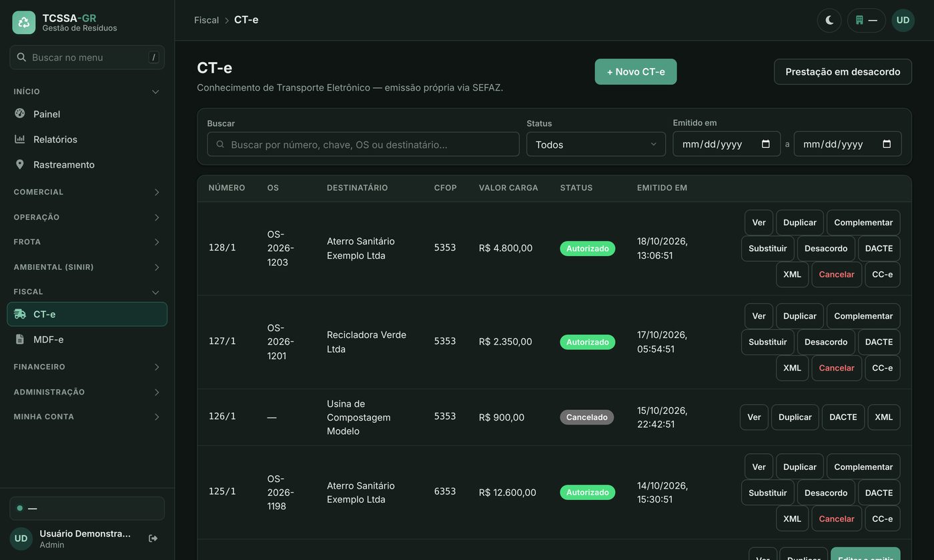The image size is (934, 560).
Task: Open Relatórios in the sidebar
Action: point(87,139)
